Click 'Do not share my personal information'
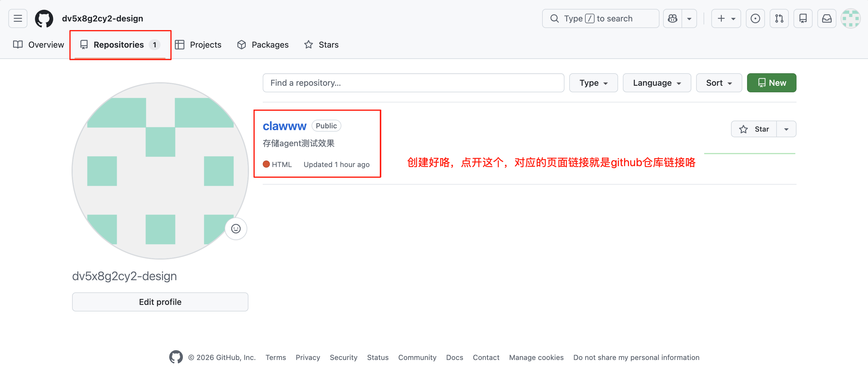This screenshot has height=371, width=868. [x=636, y=358]
